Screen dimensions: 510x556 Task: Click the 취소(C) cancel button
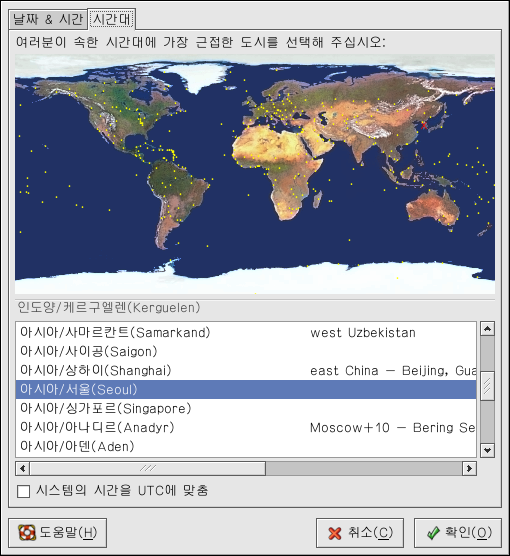tap(360, 533)
